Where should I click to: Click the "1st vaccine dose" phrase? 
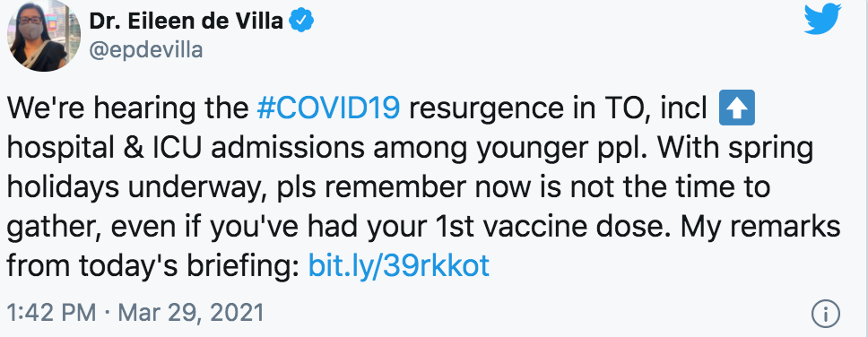pyautogui.click(x=542, y=227)
